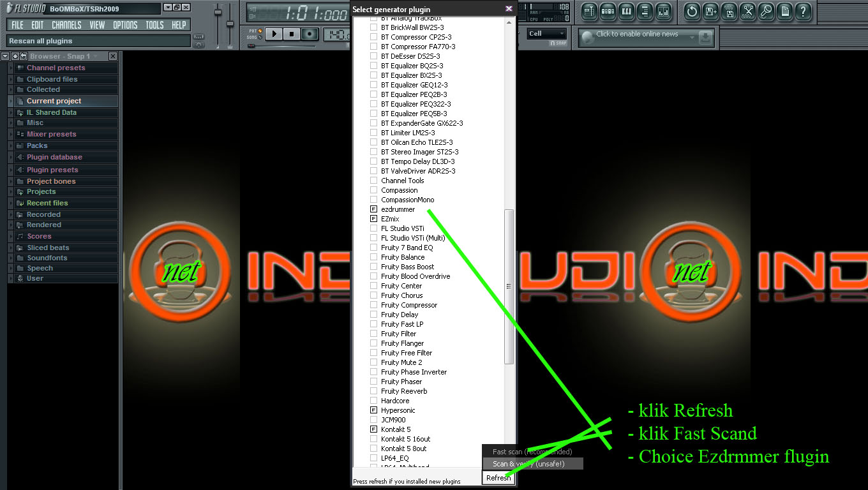Check the Channel Tools checkbox
Viewport: 868px width, 490px height.
tap(374, 181)
